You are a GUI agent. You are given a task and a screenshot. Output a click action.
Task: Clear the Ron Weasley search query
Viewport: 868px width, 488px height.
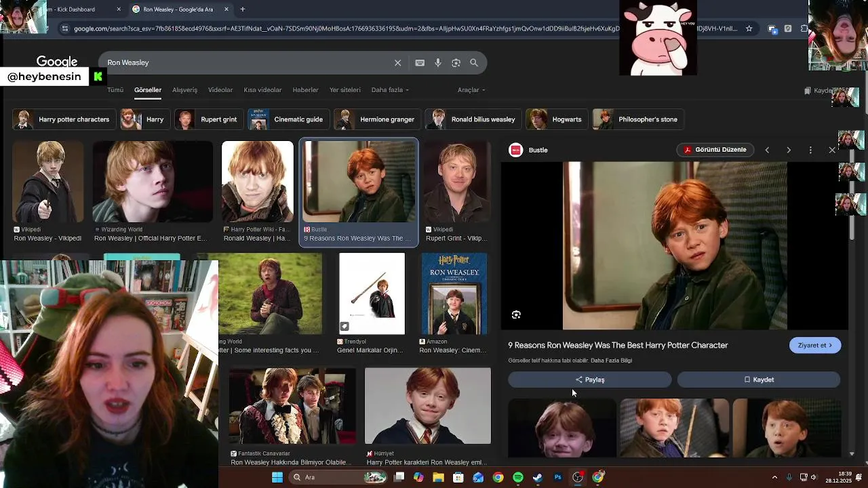[397, 62]
